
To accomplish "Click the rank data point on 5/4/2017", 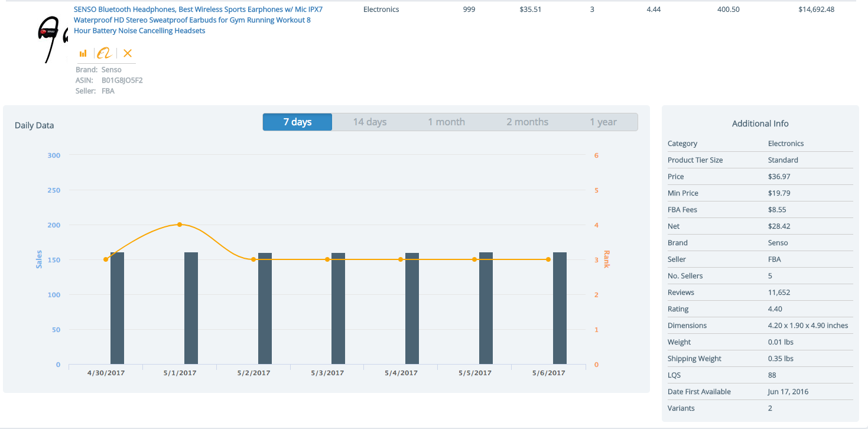I will click(x=401, y=259).
